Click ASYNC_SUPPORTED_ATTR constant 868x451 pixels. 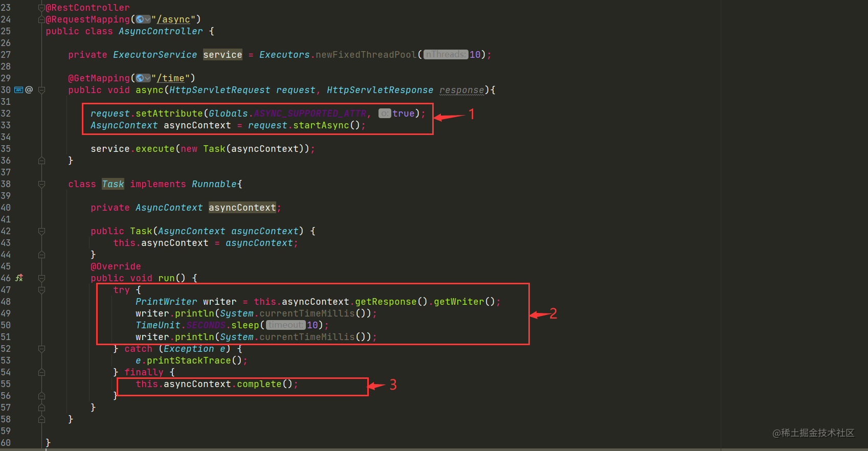[310, 114]
